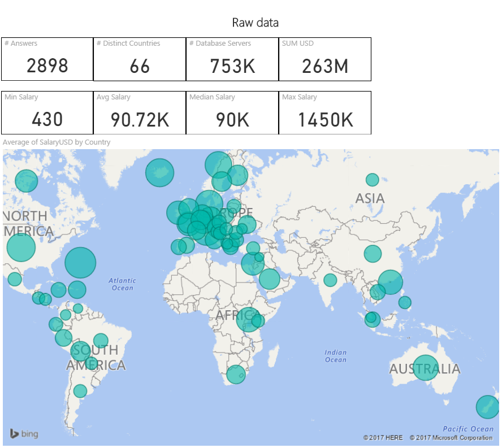This screenshot has height=448, width=502.
Task: Click the Average of SalaryUSD by Country title
Action: coord(57,142)
